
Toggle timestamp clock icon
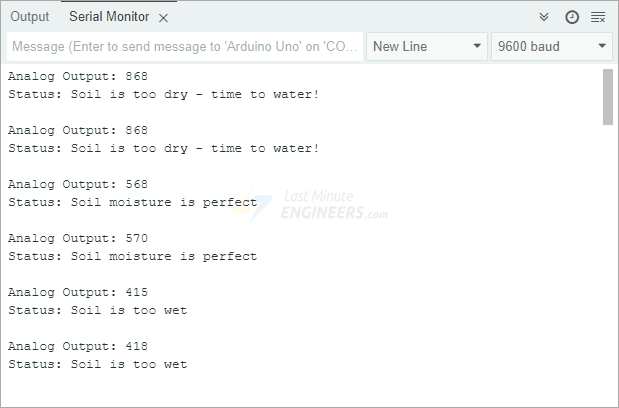(x=572, y=17)
